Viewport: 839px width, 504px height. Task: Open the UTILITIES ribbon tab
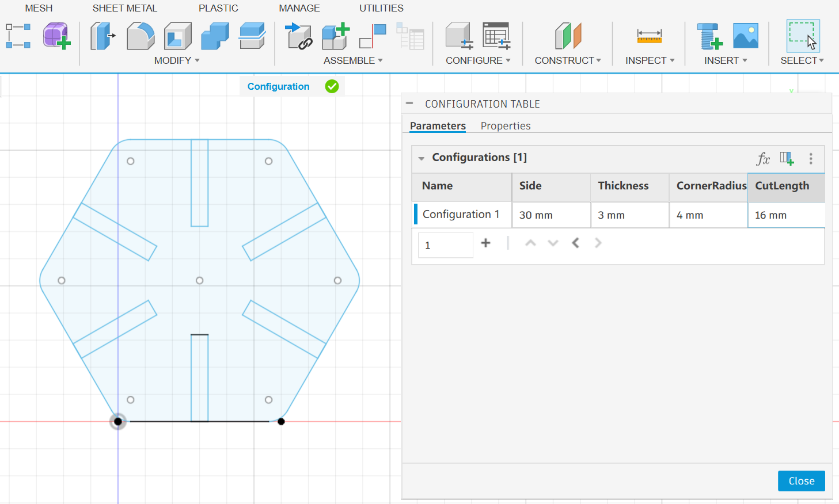point(381,8)
